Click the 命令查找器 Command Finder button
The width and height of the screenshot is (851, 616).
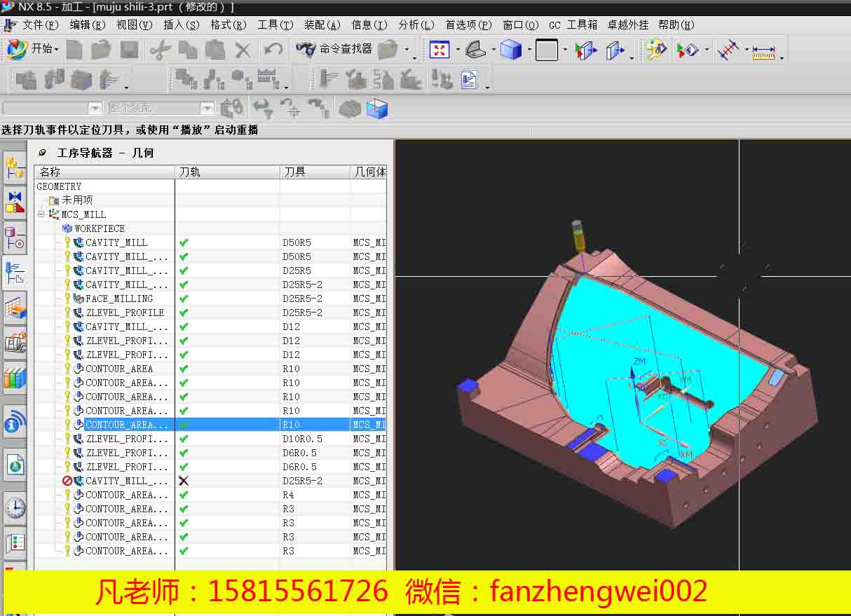[336, 49]
